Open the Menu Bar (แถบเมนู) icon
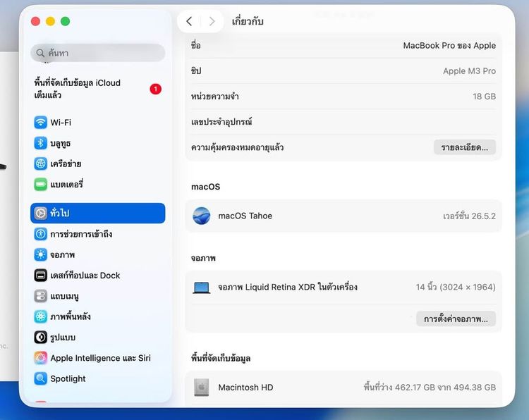529x420 pixels. point(40,296)
